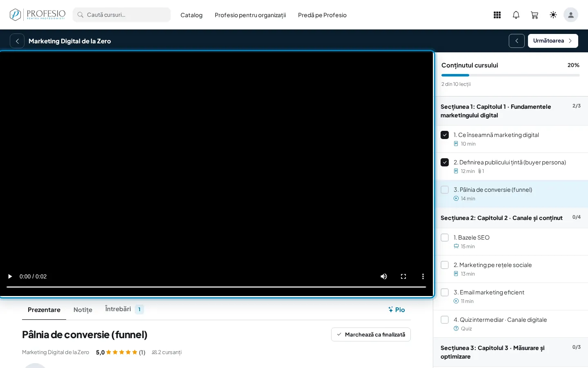588x368 pixels.
Task: Click Marchează ca finalizată button
Action: coord(371,334)
